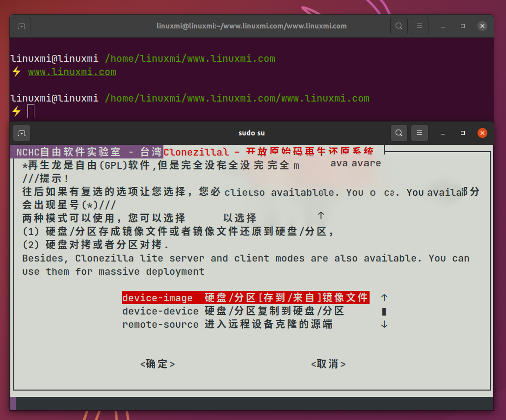This screenshot has width=506, height=420.
Task: Click the /home/linuxmi/www.linuxmi.com path text
Action: click(x=190, y=59)
